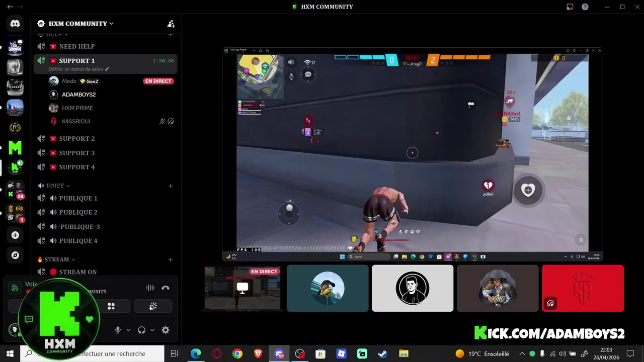Click the volume icon in system tray
Screen dimensions: 644x362
tap(562, 354)
